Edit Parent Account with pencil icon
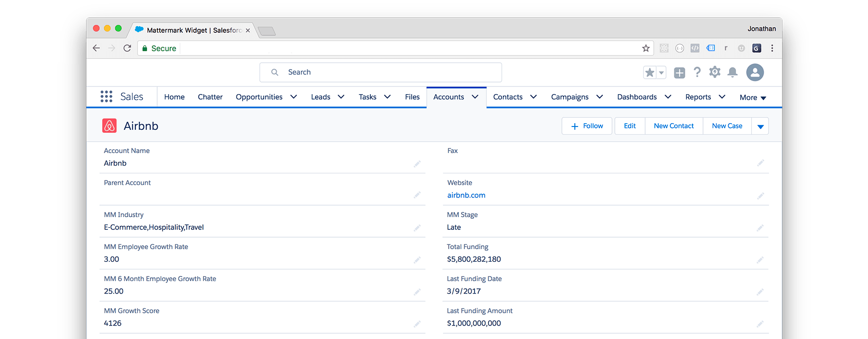Image resolution: width=868 pixels, height=339 pixels. point(417,195)
